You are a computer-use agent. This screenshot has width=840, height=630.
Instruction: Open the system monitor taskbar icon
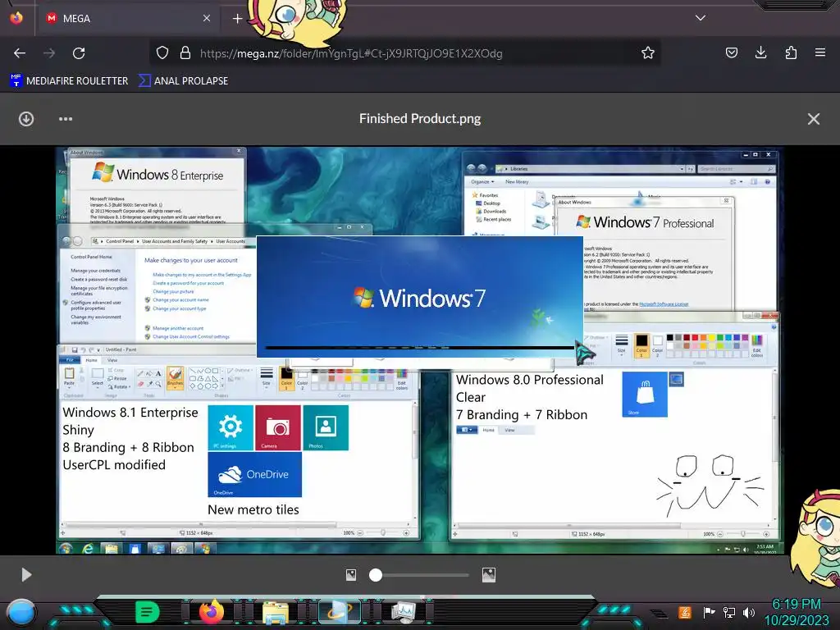click(404, 612)
